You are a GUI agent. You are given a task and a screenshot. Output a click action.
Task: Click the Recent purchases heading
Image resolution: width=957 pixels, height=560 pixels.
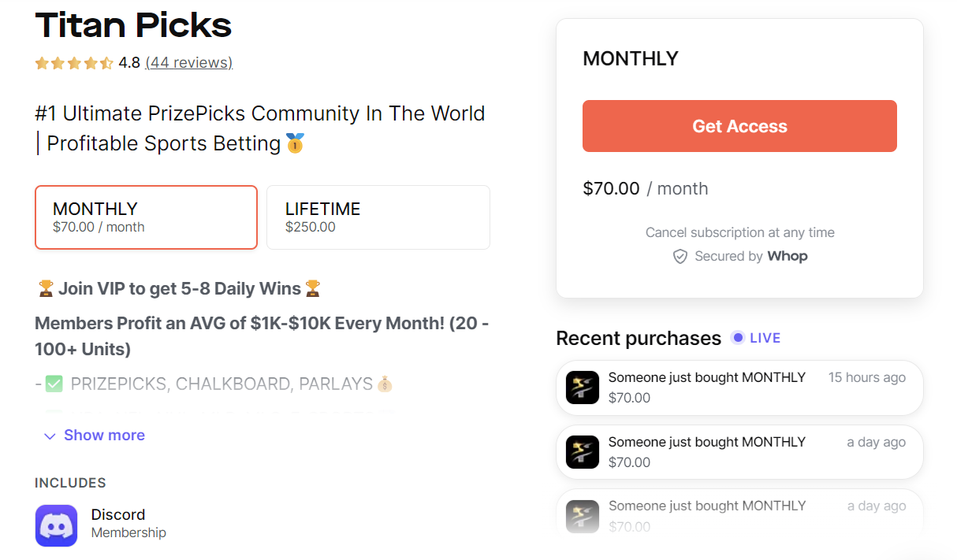coord(639,338)
